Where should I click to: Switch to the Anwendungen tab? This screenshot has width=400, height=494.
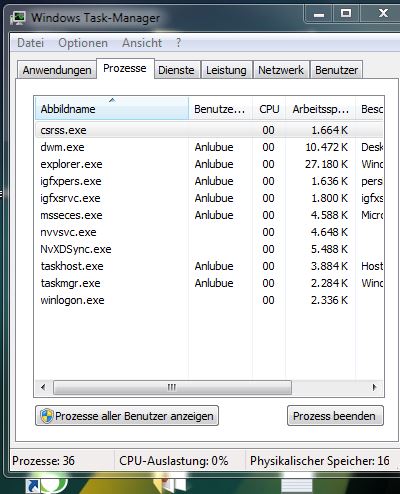57,70
